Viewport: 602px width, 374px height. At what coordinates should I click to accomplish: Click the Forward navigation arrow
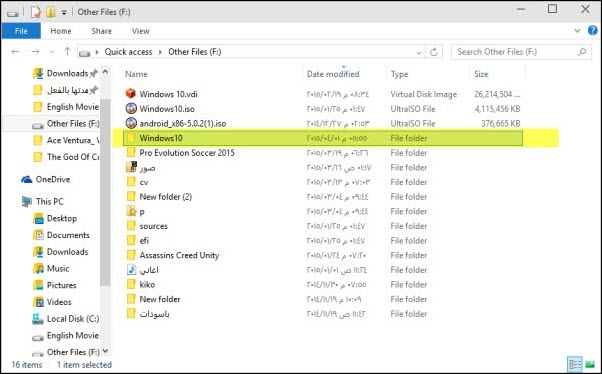35,51
